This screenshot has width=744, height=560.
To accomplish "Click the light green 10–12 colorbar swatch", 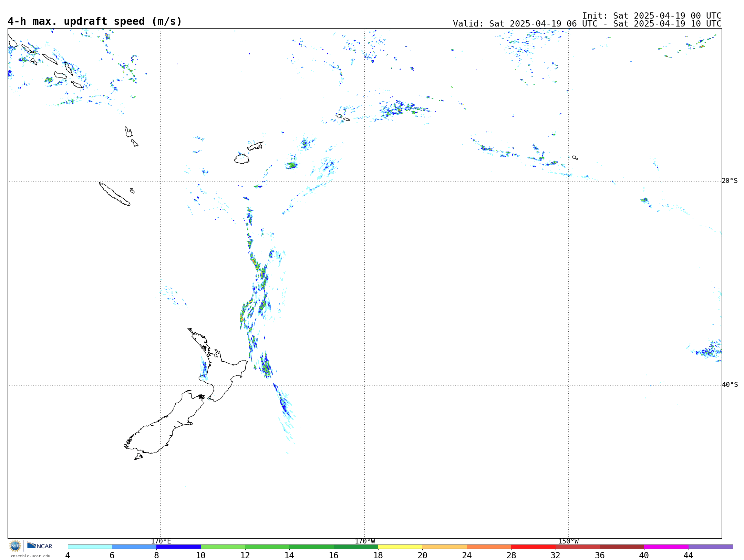I will click(223, 547).
